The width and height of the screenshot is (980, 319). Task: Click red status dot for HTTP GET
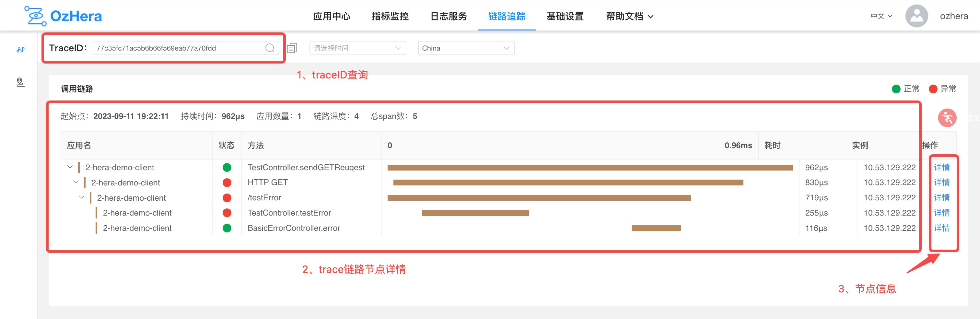click(x=227, y=183)
